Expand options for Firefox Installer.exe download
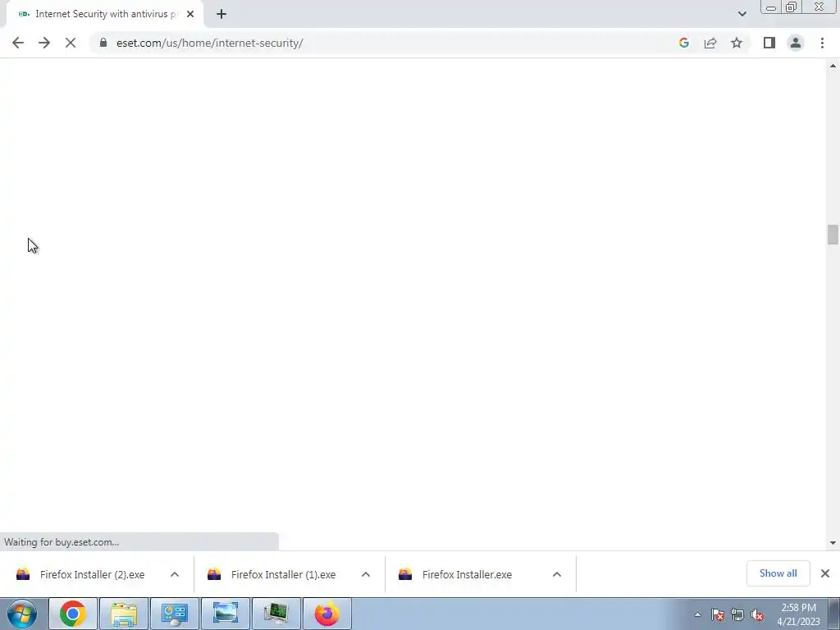 [557, 574]
